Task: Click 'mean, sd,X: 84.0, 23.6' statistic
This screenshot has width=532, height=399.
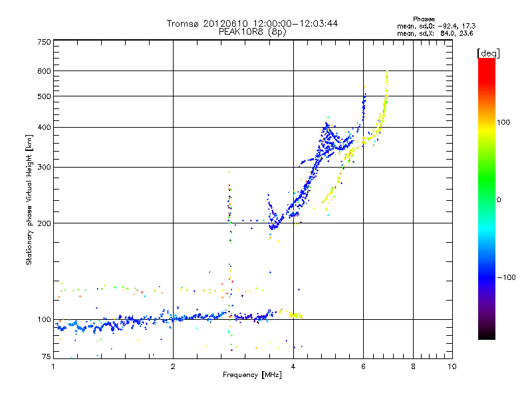Action: coord(435,33)
